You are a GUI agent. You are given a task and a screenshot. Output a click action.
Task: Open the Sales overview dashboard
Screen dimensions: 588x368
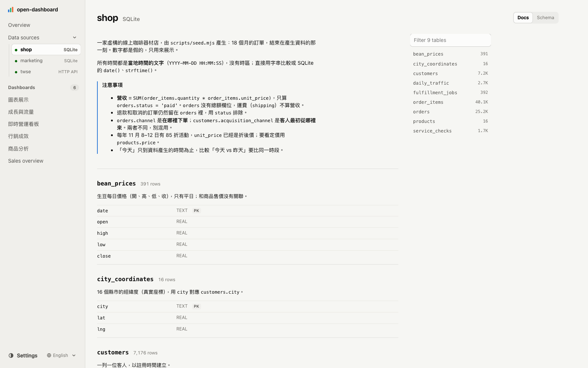(43, 161)
